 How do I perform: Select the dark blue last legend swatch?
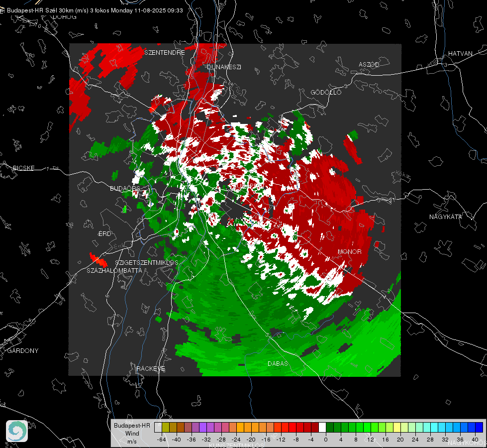[479, 427]
